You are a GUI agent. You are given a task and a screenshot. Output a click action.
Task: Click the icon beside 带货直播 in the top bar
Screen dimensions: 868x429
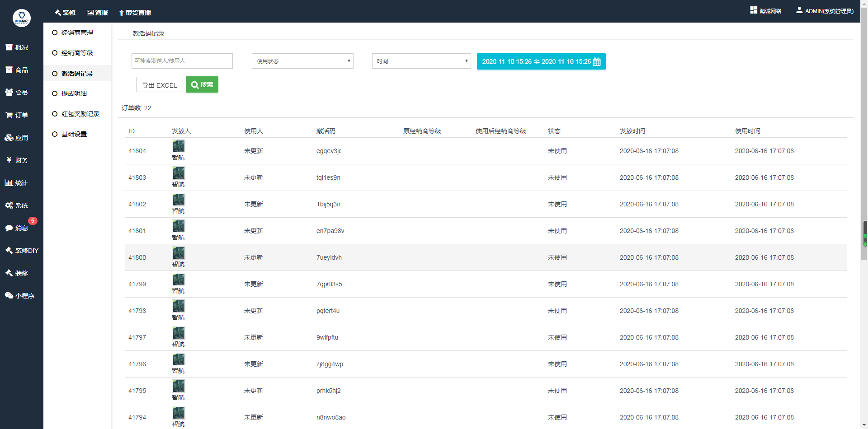121,13
